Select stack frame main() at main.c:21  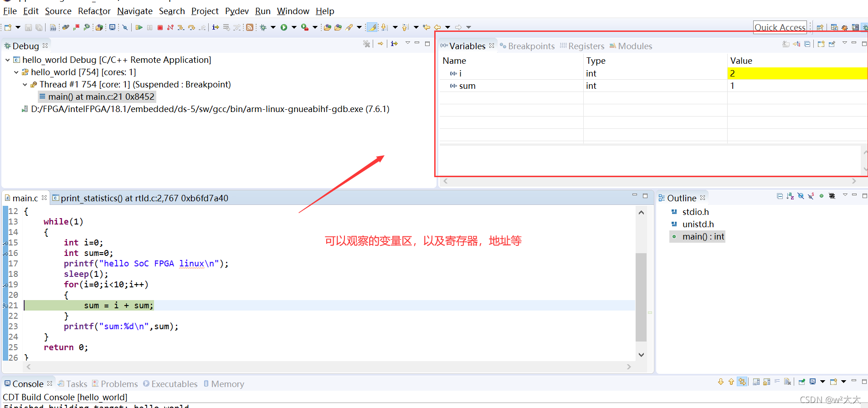97,97
